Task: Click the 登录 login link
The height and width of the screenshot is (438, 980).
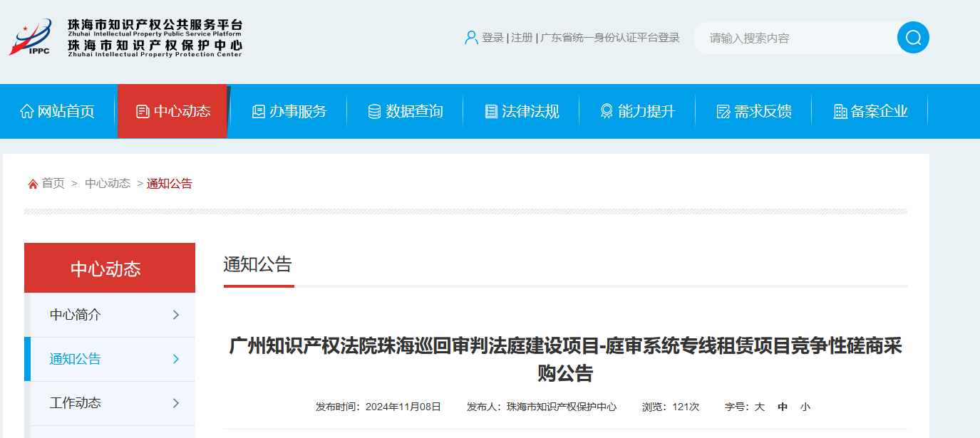Action: [x=492, y=38]
